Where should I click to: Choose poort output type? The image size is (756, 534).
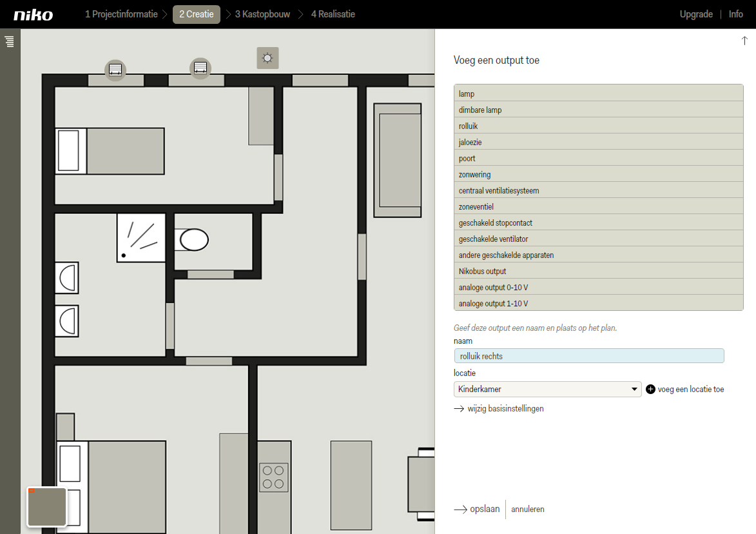coord(598,158)
